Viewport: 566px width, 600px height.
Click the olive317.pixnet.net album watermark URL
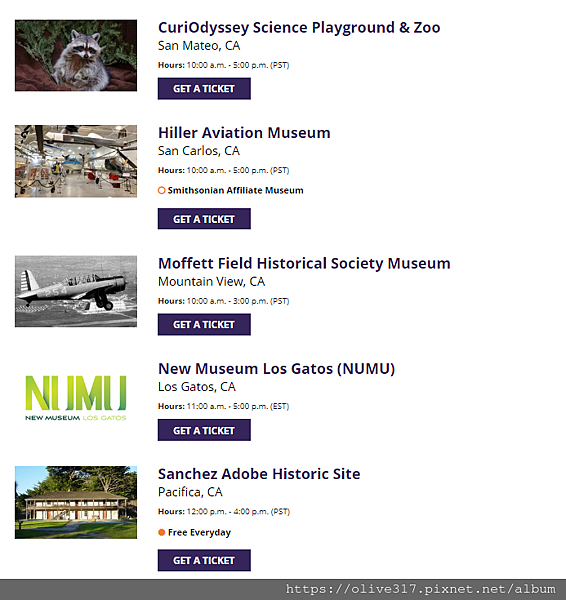tap(420, 589)
